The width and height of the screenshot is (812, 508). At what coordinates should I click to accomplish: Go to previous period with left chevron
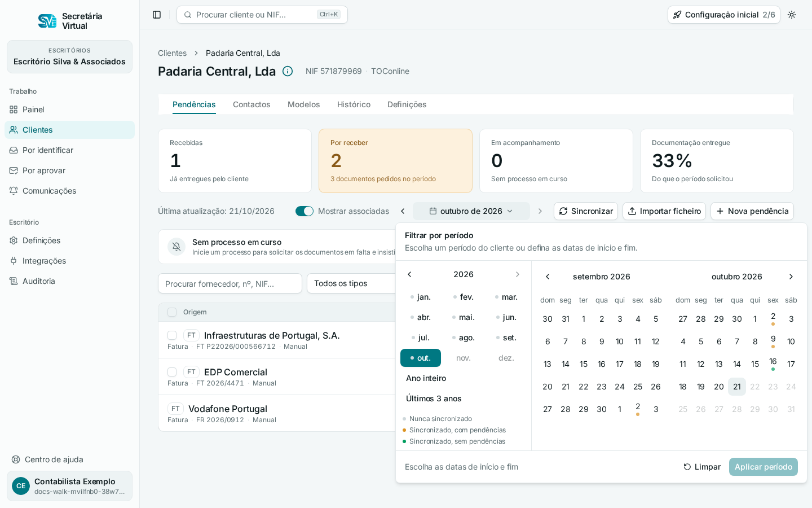pos(403,211)
